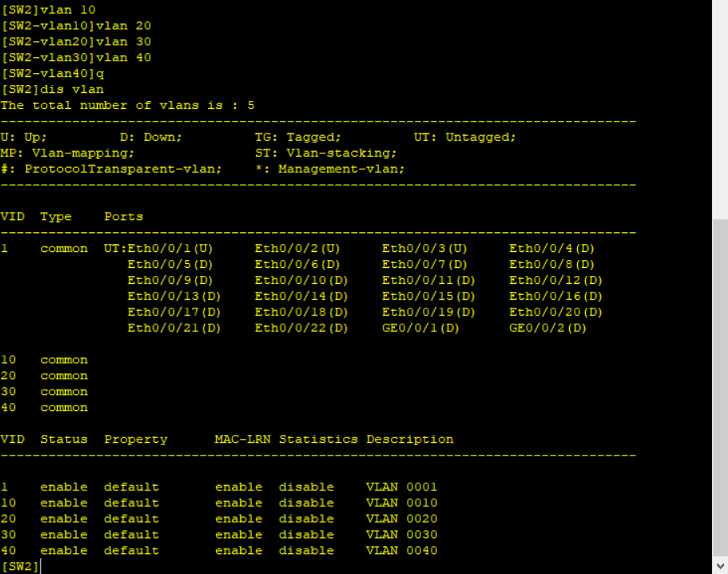The height and width of the screenshot is (574, 728).
Task: Click "common" in the VID 20 row
Action: (64, 376)
